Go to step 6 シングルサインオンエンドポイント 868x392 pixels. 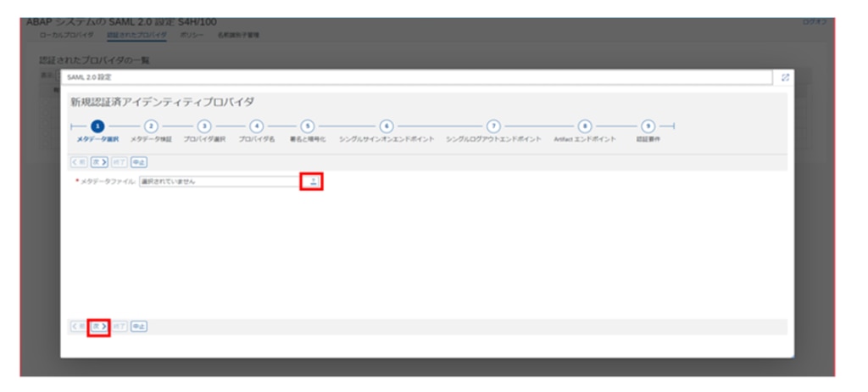(387, 126)
